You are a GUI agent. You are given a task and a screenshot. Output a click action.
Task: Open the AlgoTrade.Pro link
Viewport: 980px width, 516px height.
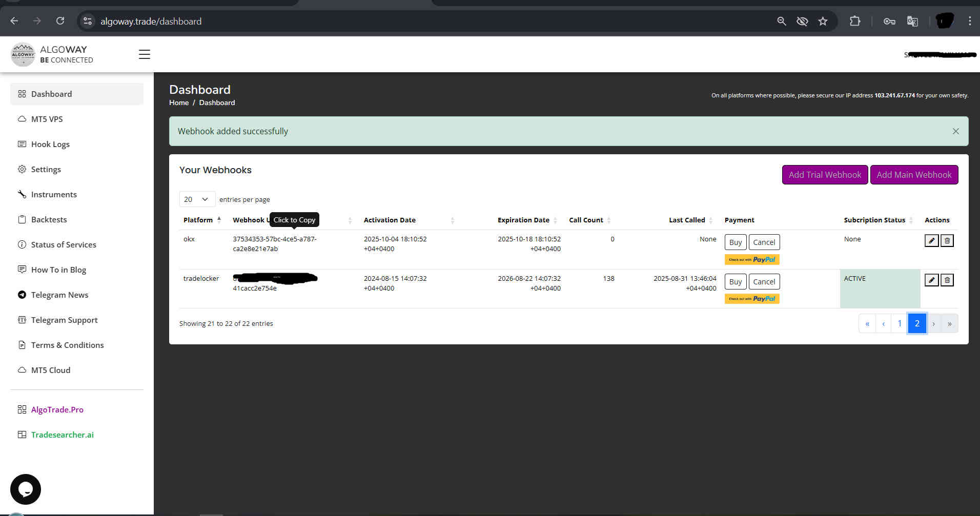click(x=57, y=409)
